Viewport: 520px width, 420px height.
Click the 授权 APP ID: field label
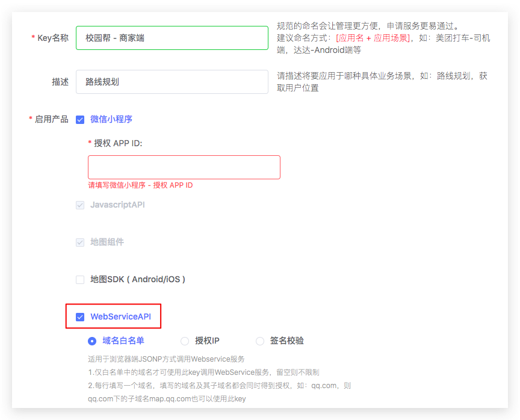point(118,143)
